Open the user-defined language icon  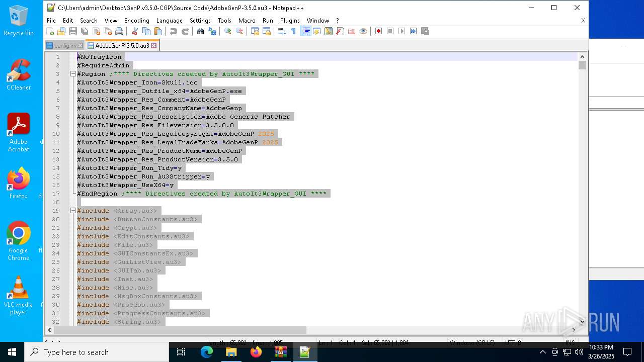[317, 31]
